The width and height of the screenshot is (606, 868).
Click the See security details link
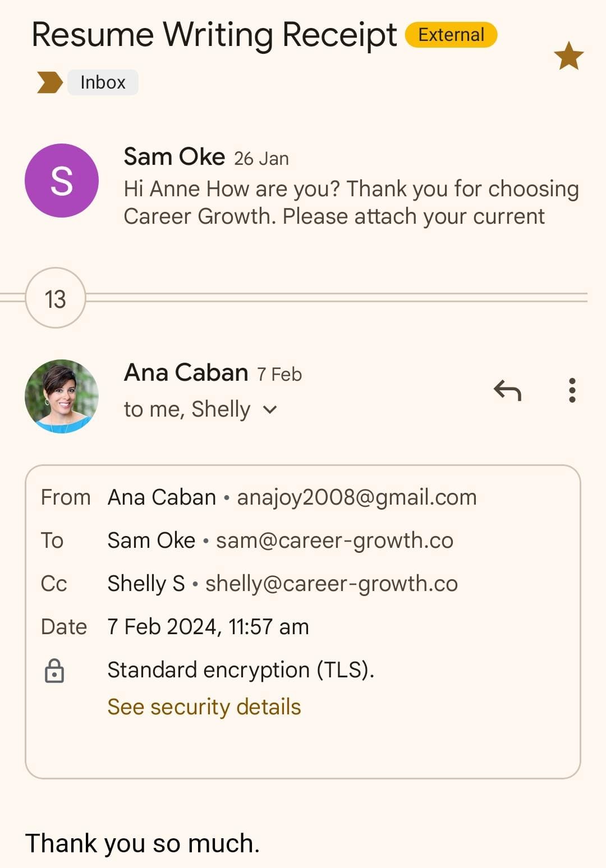(x=204, y=707)
